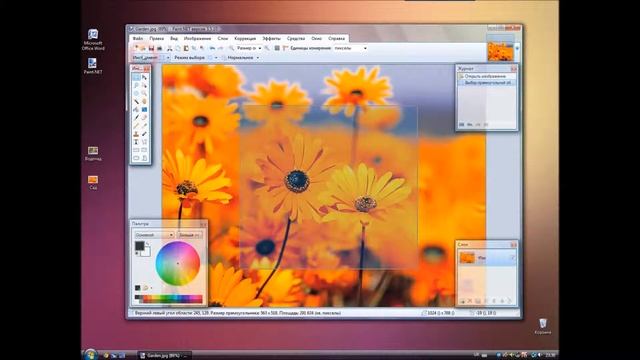Viewport: 640px width, 360px height.
Task: Click the Paint.NET desktop icon
Action: coord(93,66)
